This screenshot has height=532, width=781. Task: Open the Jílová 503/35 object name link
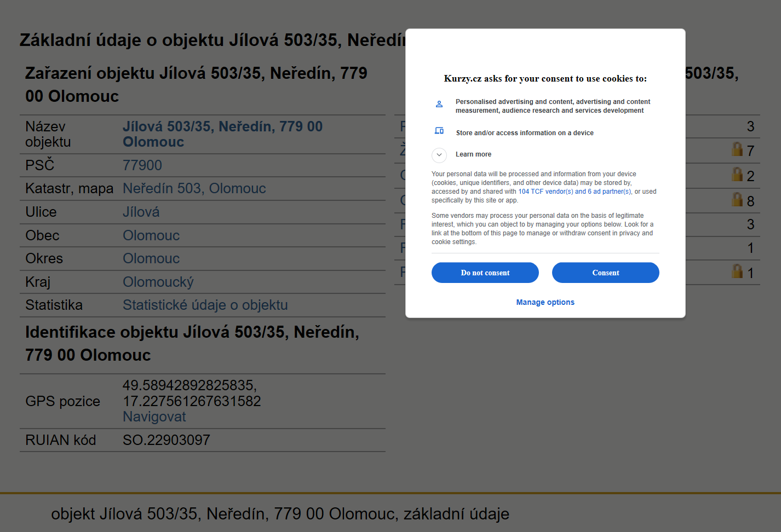click(222, 134)
